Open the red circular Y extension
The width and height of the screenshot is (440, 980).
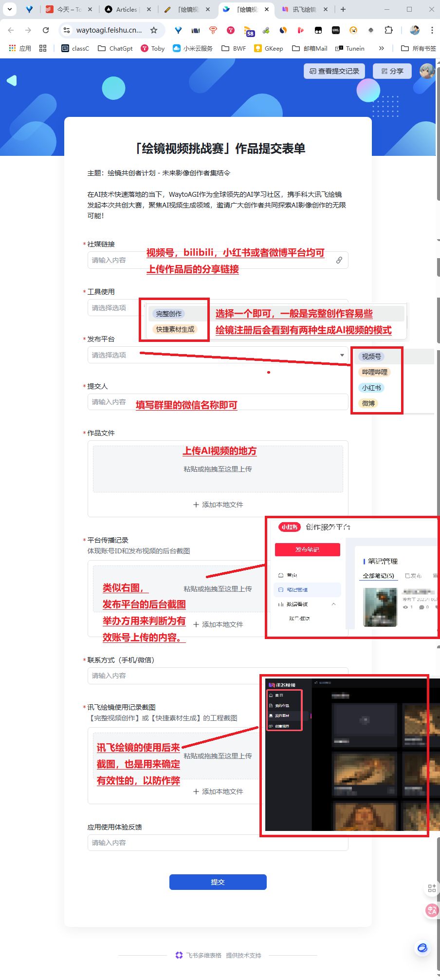click(x=231, y=30)
